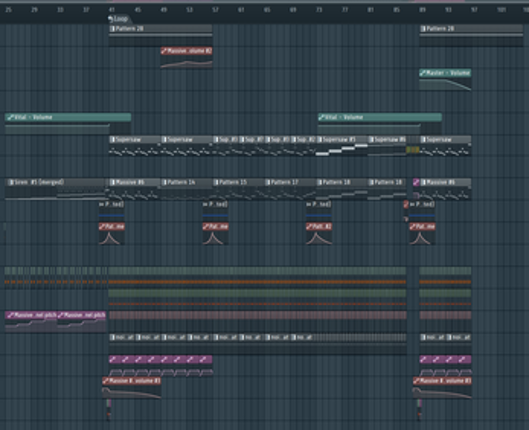Viewport: 529px width, 430px height.
Task: Click the Supersaw #5 pattern clip
Action: [342, 140]
